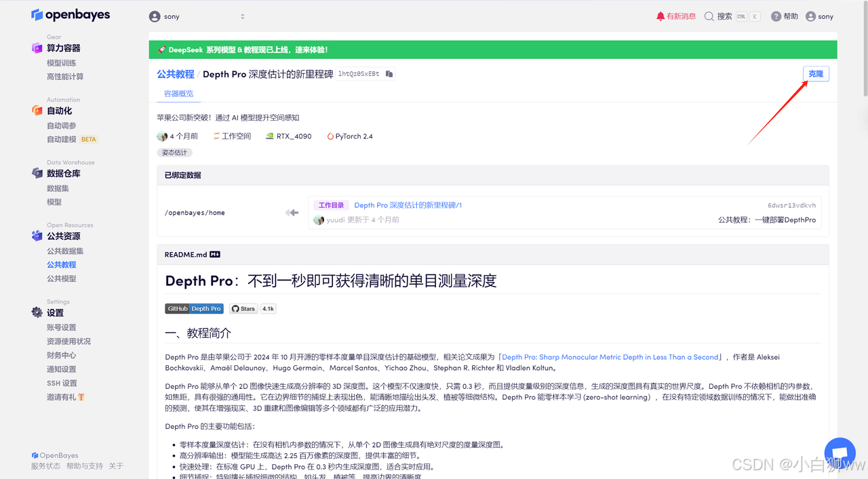Open the 数据仓库 data warehouse icon

pos(38,173)
